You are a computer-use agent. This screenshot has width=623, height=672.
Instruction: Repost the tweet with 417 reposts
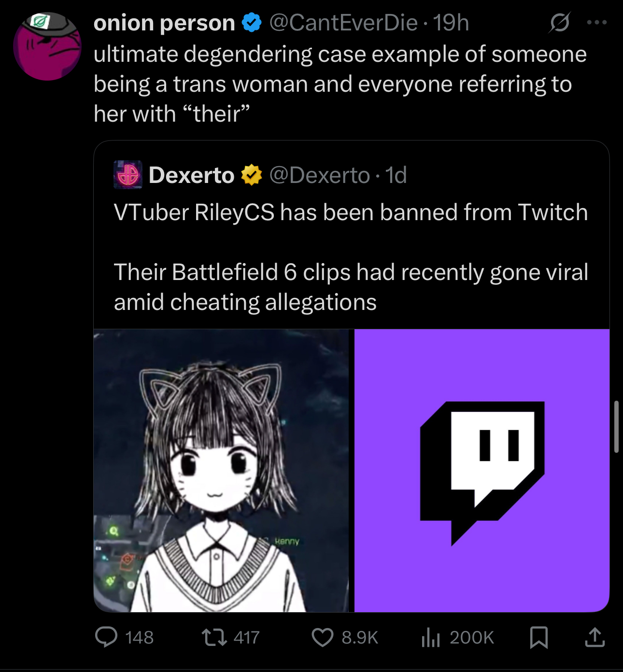[x=231, y=637]
